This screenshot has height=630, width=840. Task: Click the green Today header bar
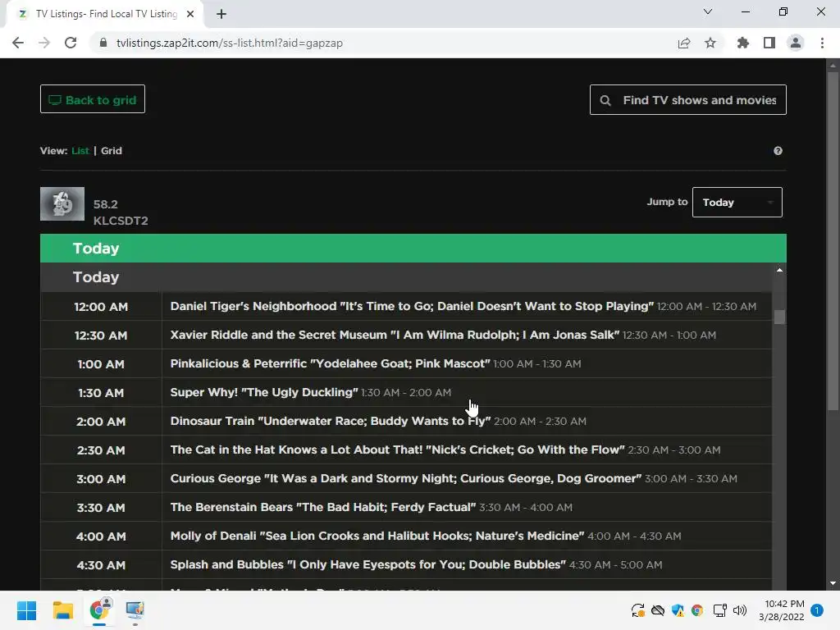tap(413, 248)
